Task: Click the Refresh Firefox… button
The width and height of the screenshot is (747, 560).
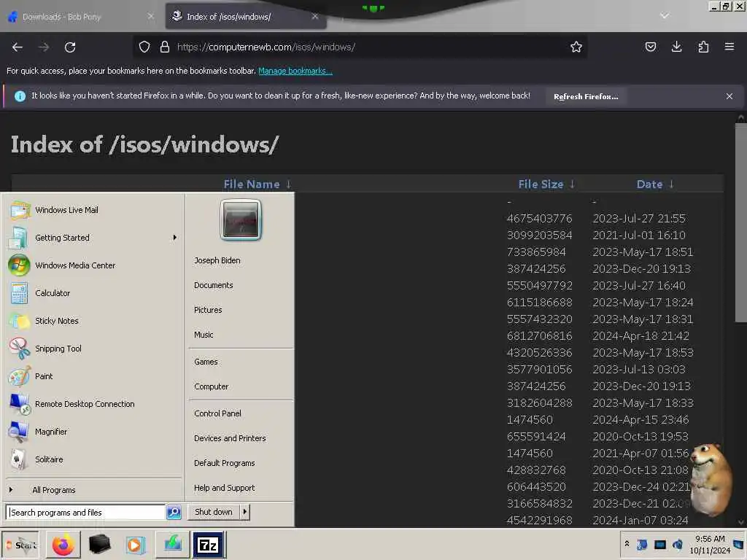Action: (586, 96)
